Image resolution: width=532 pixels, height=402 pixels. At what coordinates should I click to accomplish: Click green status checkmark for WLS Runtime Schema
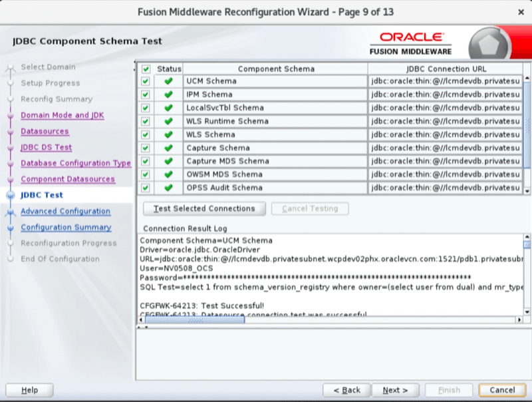168,121
